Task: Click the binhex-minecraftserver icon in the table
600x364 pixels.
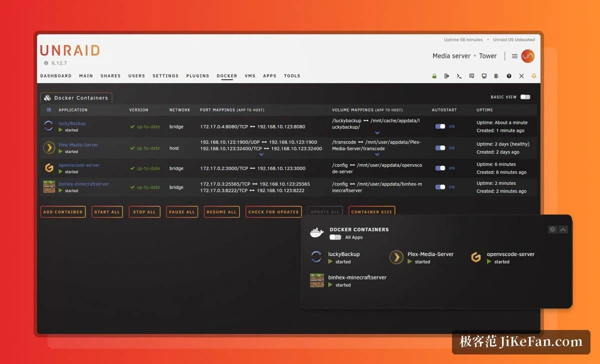Action: [48, 186]
